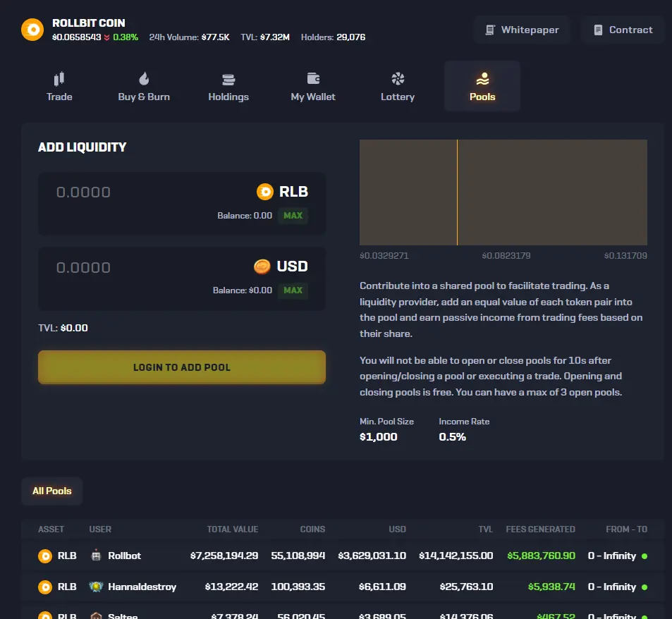Click Rollbot fees generated $5,883,760.90
Image resolution: width=672 pixels, height=619 pixels.
pos(541,556)
